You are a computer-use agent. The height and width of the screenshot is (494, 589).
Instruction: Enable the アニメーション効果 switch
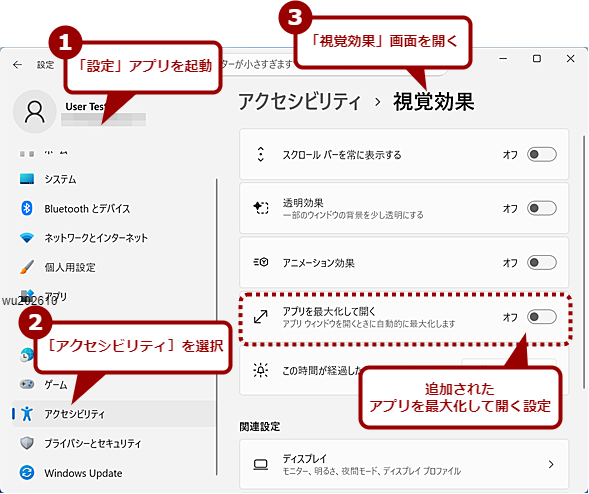pos(541,262)
